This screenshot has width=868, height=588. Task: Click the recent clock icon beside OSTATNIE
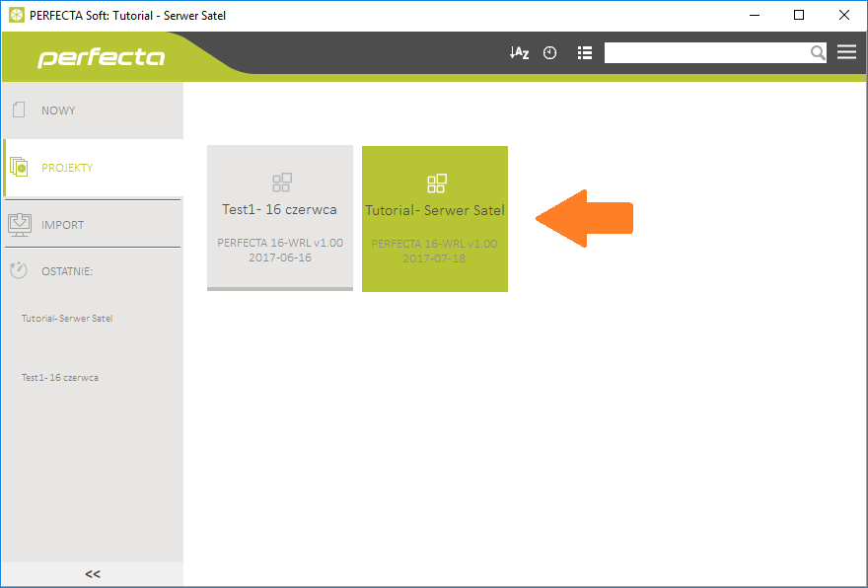tap(19, 270)
